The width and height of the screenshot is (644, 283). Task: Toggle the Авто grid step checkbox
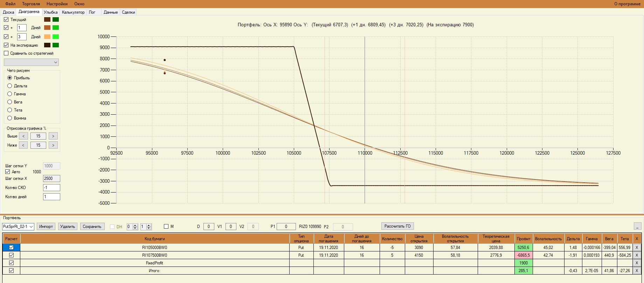(x=7, y=172)
